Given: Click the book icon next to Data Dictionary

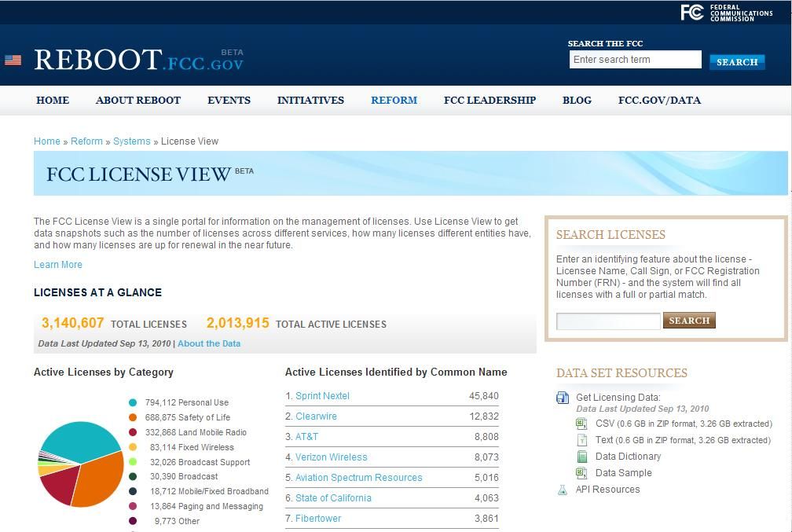Looking at the screenshot, I should pos(581,457).
